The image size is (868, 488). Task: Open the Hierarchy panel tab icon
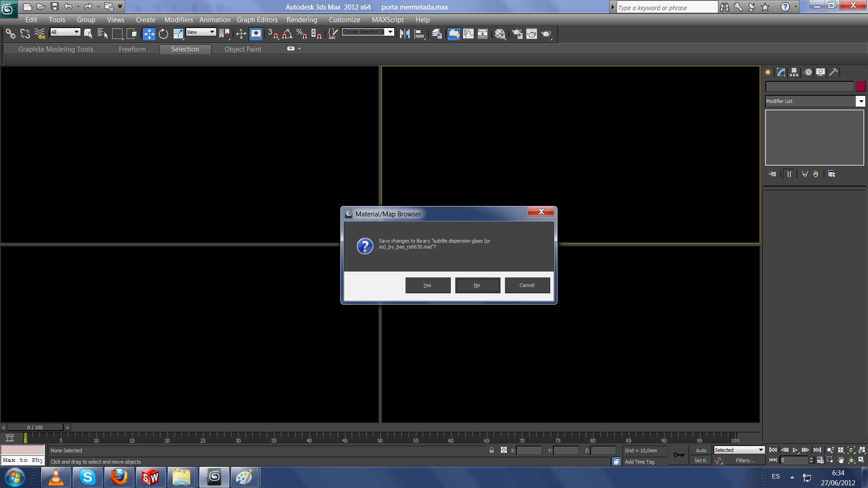coord(794,72)
